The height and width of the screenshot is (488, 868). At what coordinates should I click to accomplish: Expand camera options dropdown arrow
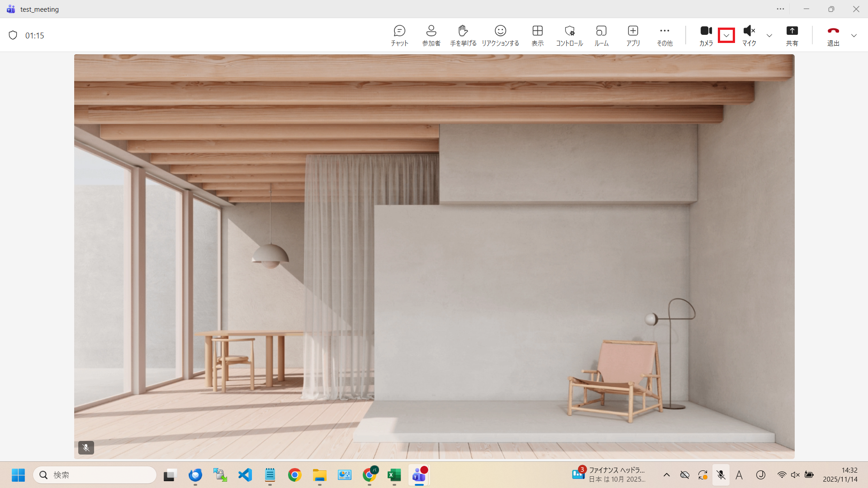pyautogui.click(x=726, y=35)
